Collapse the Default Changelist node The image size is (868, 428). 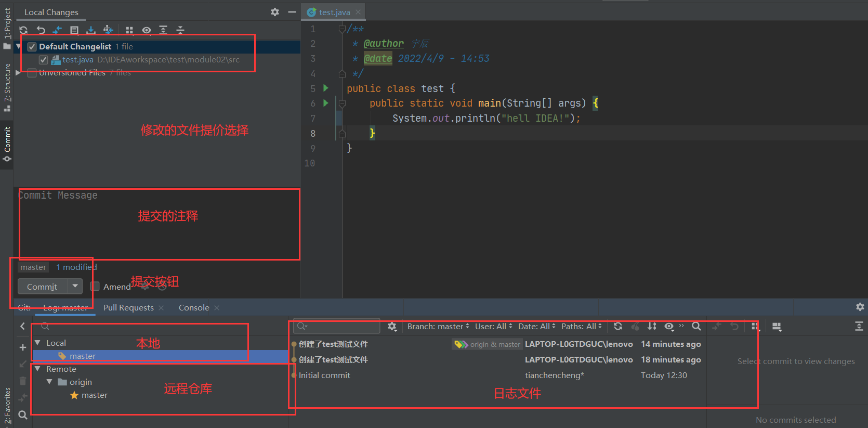point(18,47)
